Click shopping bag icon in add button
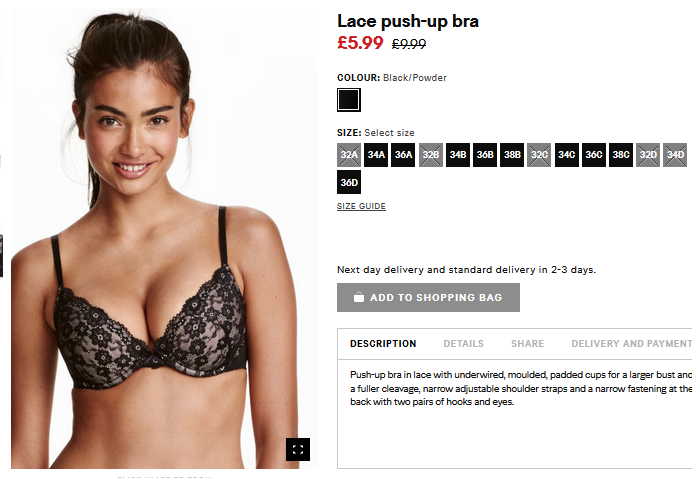Image resolution: width=692 pixels, height=478 pixels. point(359,297)
